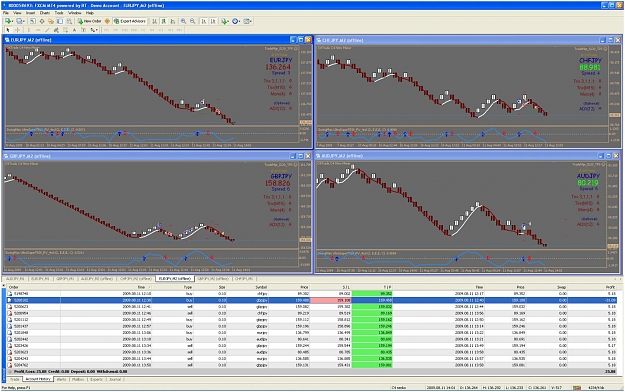
Task: Select the crosshair tool
Action: [x=17, y=30]
